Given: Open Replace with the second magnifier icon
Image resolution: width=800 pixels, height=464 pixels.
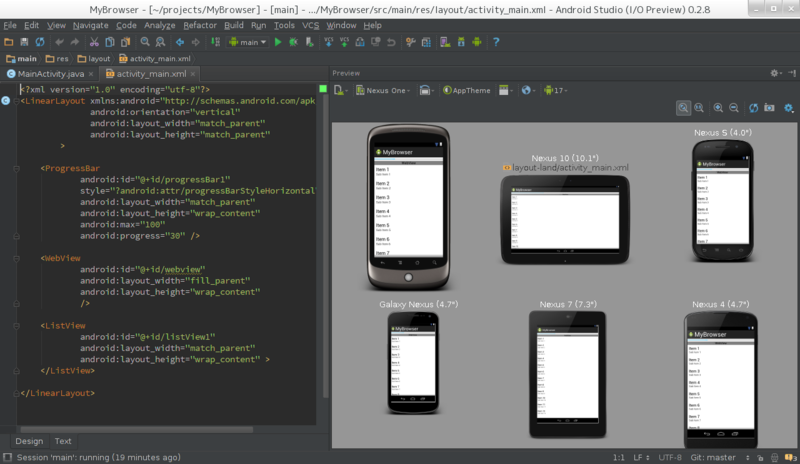Looking at the screenshot, I should click(160, 42).
